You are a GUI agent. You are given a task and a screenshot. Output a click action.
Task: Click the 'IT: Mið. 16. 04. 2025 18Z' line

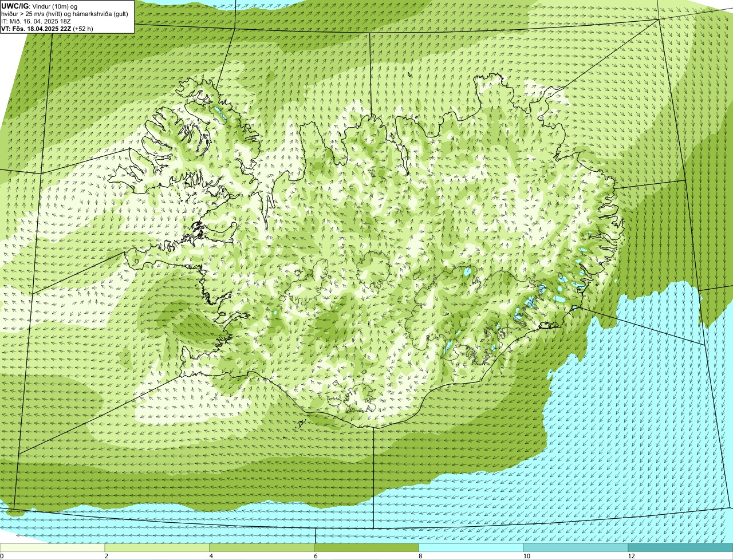[36, 21]
